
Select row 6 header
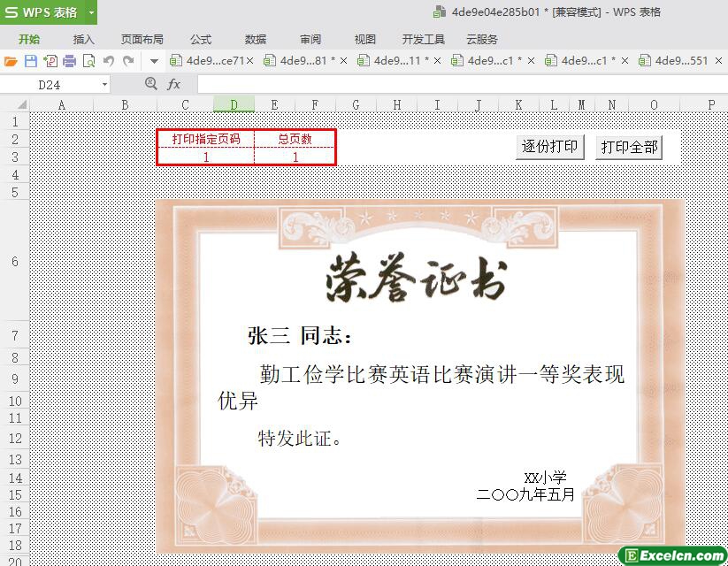15,262
